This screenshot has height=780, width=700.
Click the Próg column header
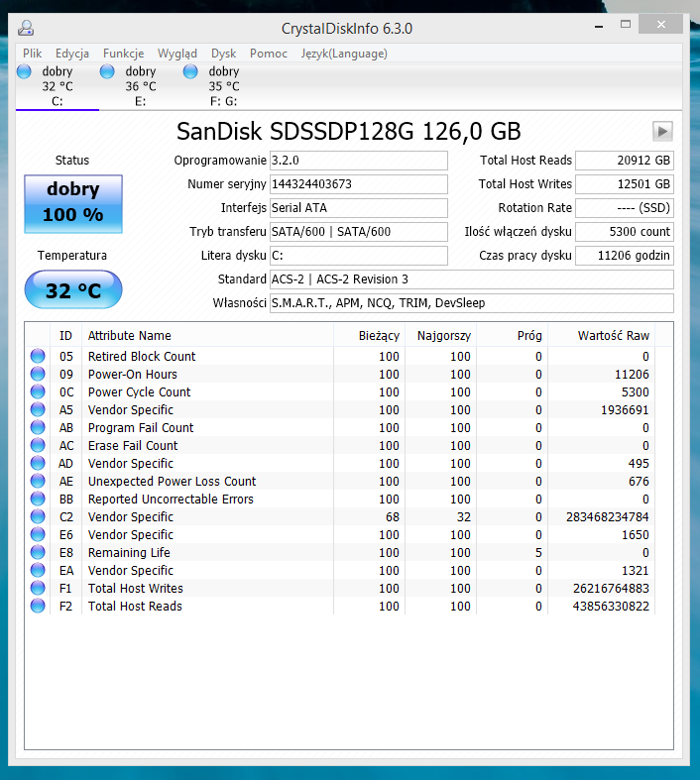click(x=512, y=336)
